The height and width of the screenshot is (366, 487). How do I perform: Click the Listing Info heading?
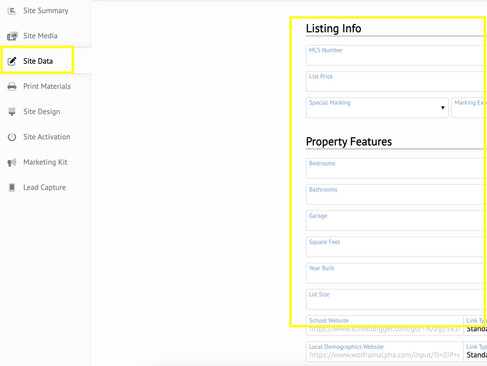pos(333,29)
